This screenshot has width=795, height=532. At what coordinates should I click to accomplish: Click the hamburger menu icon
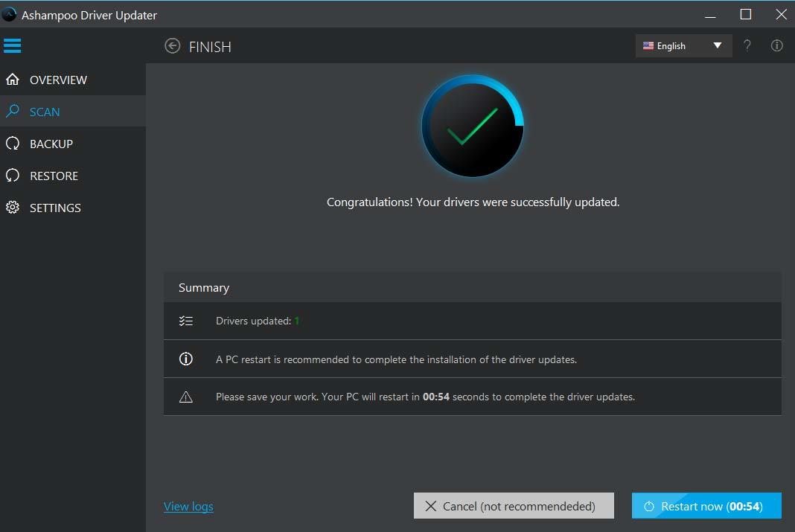tap(12, 46)
